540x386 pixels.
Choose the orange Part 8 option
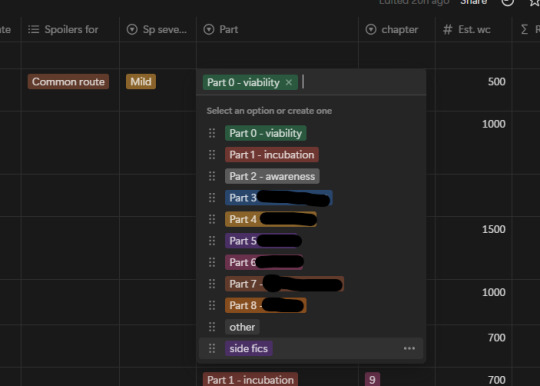click(266, 305)
